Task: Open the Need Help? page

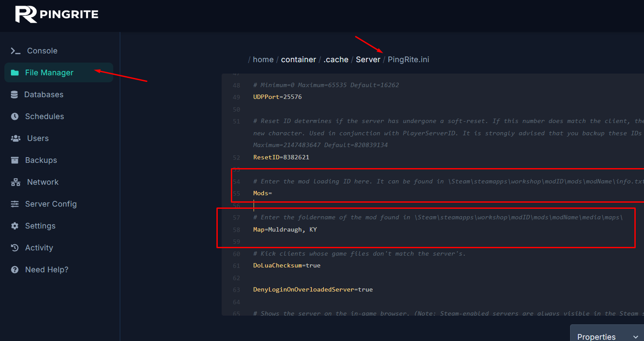Action: tap(46, 270)
